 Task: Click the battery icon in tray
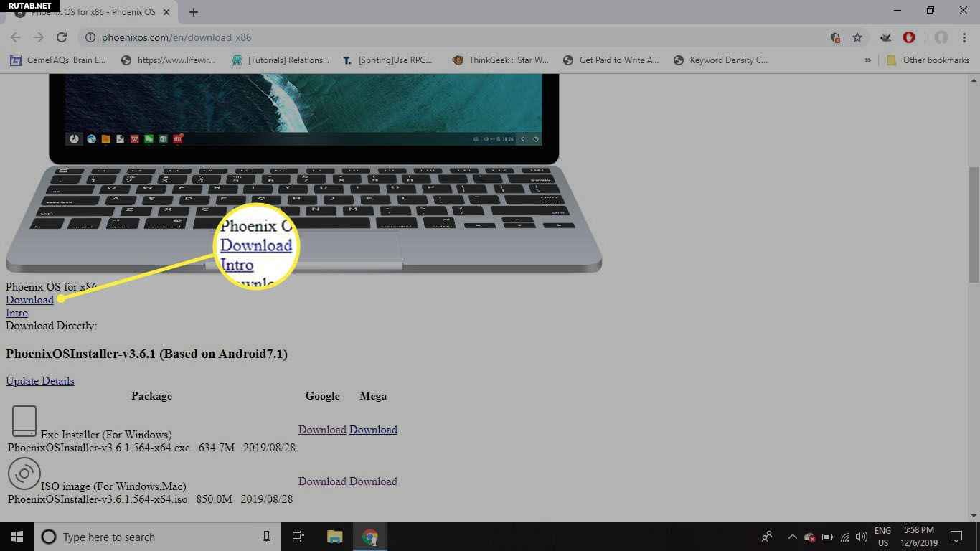coord(827,537)
